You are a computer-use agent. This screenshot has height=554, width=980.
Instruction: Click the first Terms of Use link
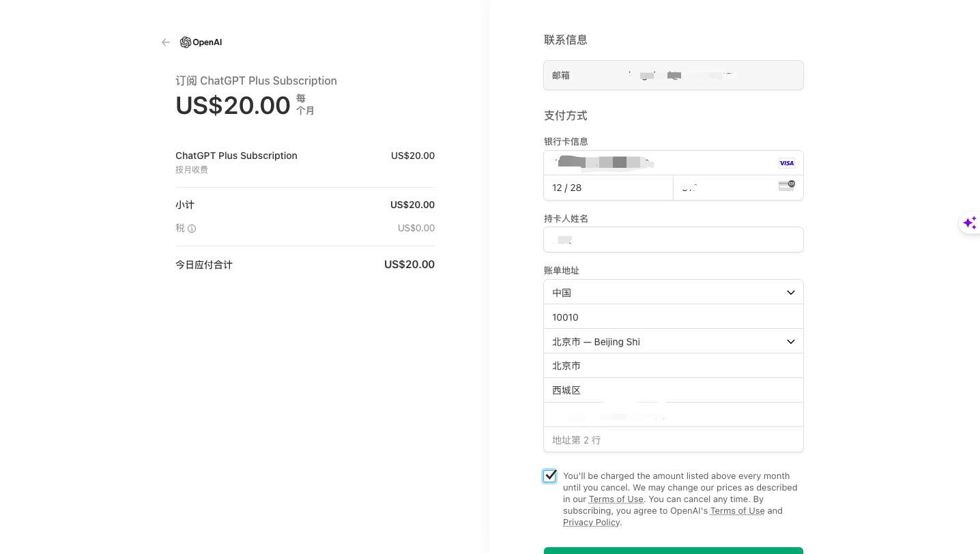[616, 499]
